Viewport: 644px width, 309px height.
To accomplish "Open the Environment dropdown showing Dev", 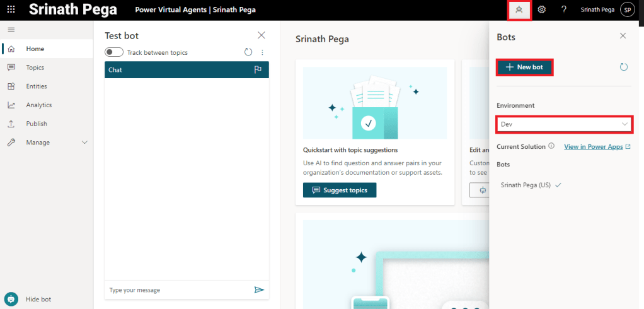I will (563, 124).
